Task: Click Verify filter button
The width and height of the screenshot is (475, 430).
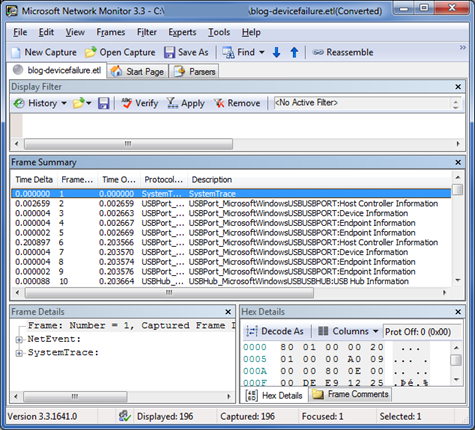Action: point(139,103)
